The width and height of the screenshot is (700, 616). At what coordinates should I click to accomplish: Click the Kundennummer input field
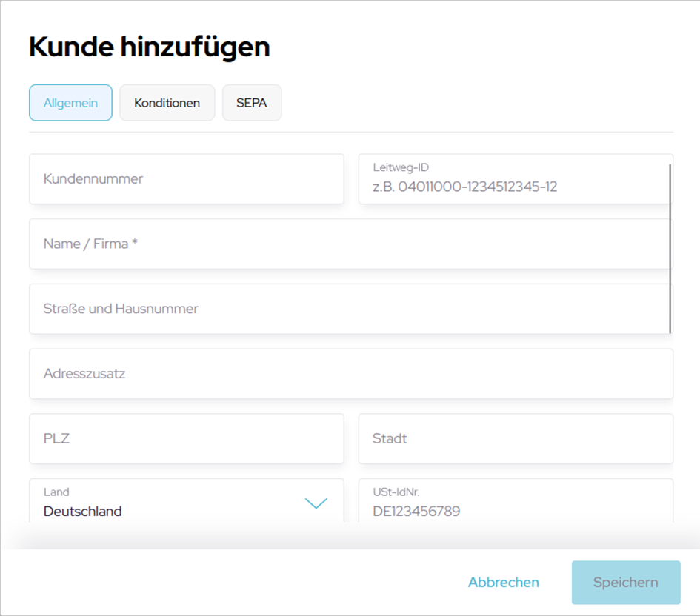pyautogui.click(x=186, y=179)
